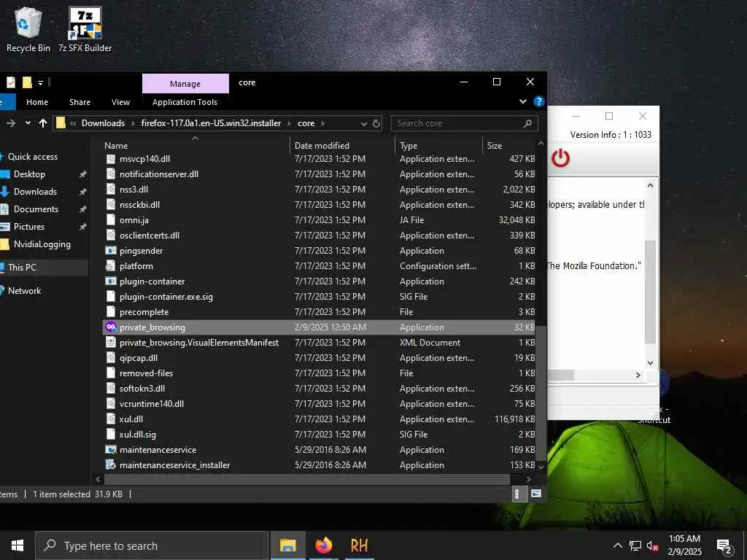The height and width of the screenshot is (560, 747).
Task: Click Downloads in the address breadcrumb
Action: (x=103, y=122)
